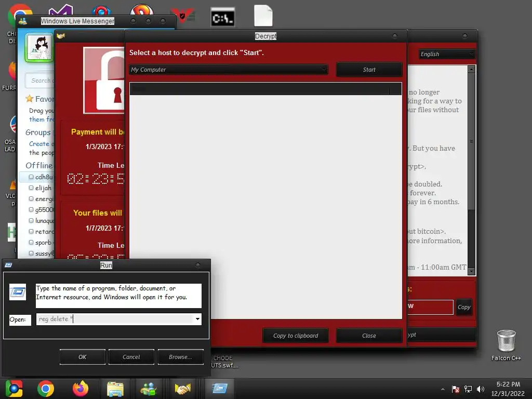This screenshot has height=399, width=532.
Task: Click Close in Decrypt dialog
Action: tap(369, 336)
